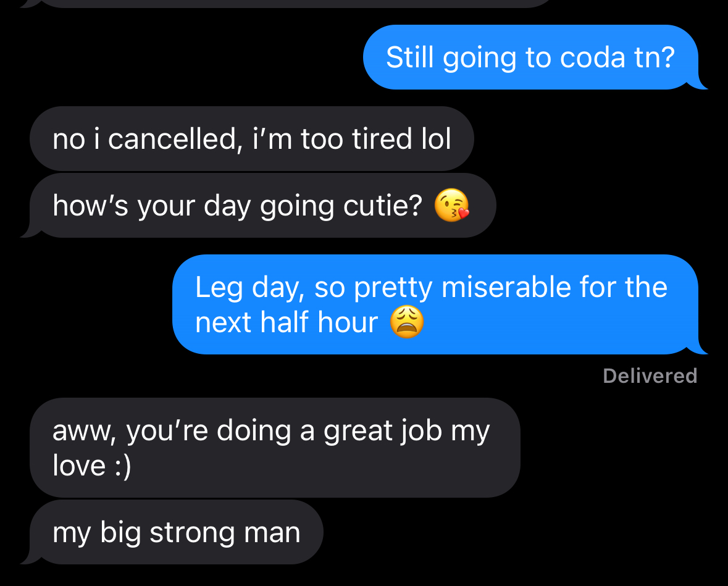This screenshot has width=728, height=586.
Task: Tap the 'my big strong man' bubble
Action: click(x=176, y=532)
